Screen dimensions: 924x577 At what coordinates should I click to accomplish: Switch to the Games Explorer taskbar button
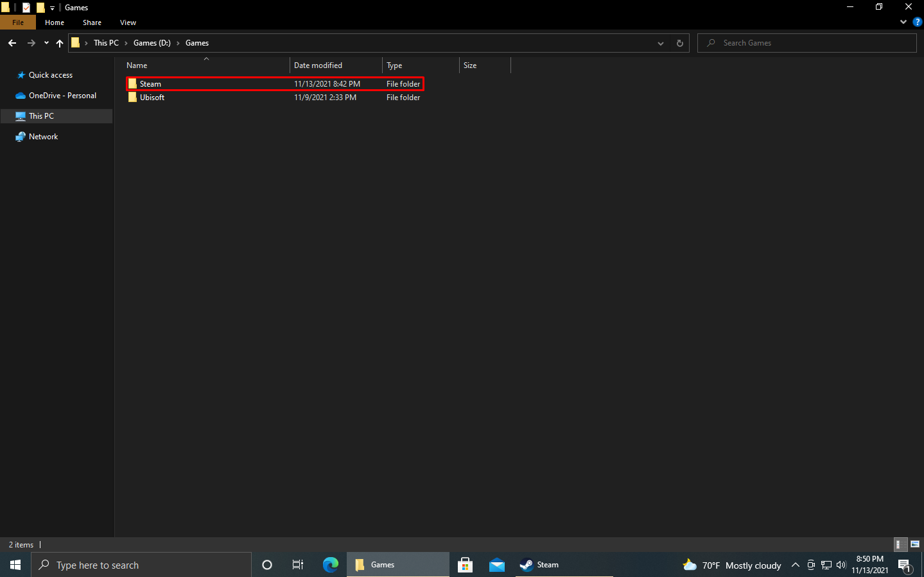[x=398, y=565]
